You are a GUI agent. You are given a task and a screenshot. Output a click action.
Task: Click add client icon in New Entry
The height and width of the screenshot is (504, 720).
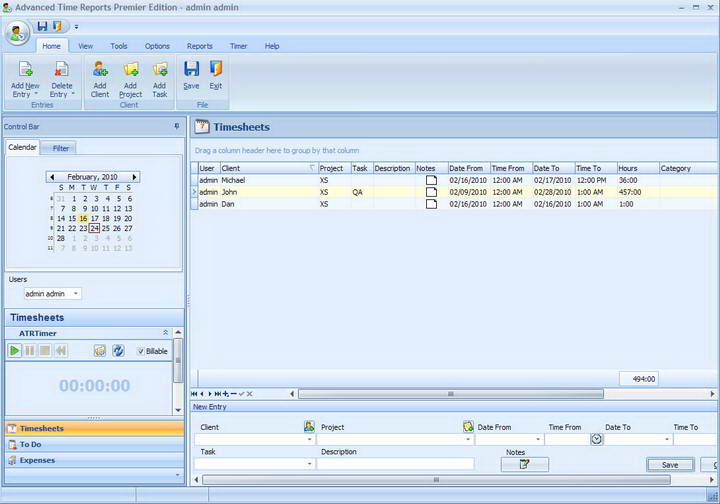(309, 426)
